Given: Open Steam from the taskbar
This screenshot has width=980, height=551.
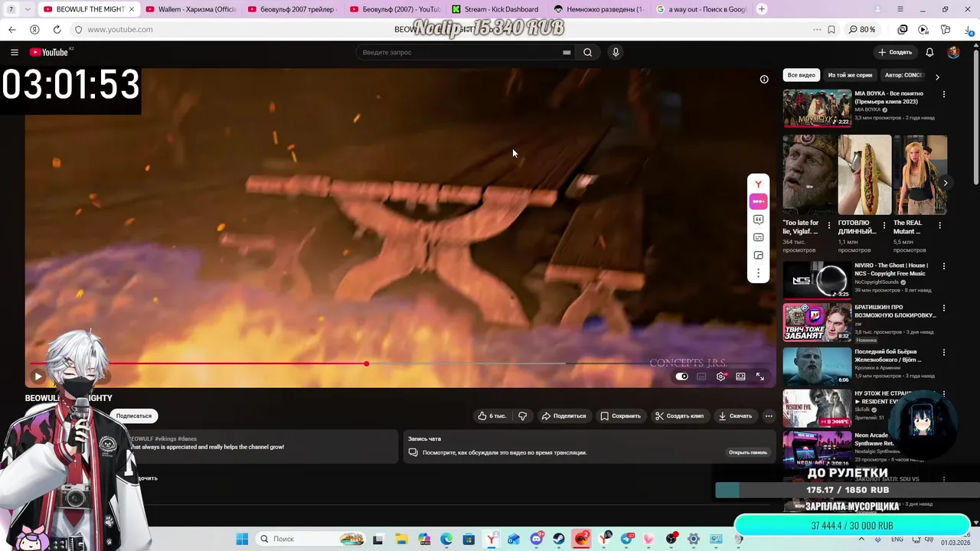Looking at the screenshot, I should coord(560,539).
